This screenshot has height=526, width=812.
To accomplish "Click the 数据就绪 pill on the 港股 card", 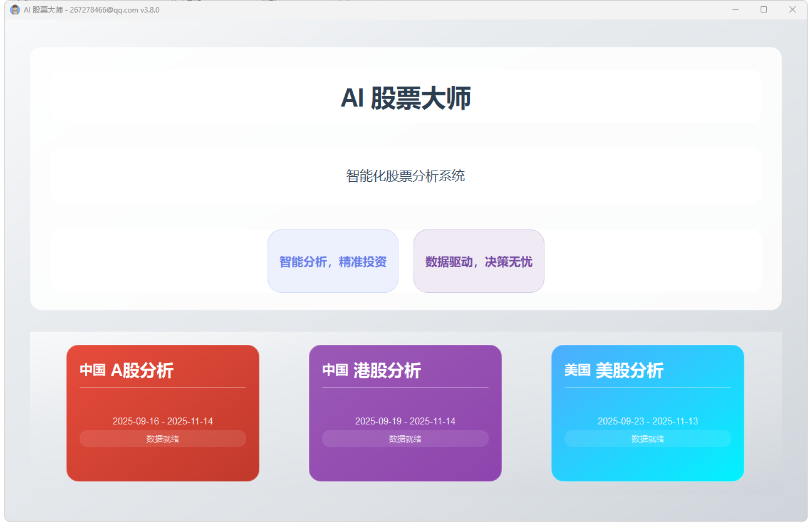I will coord(405,438).
